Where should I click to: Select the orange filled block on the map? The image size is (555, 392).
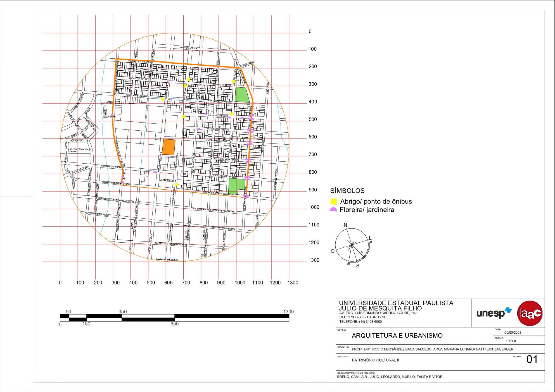(169, 147)
